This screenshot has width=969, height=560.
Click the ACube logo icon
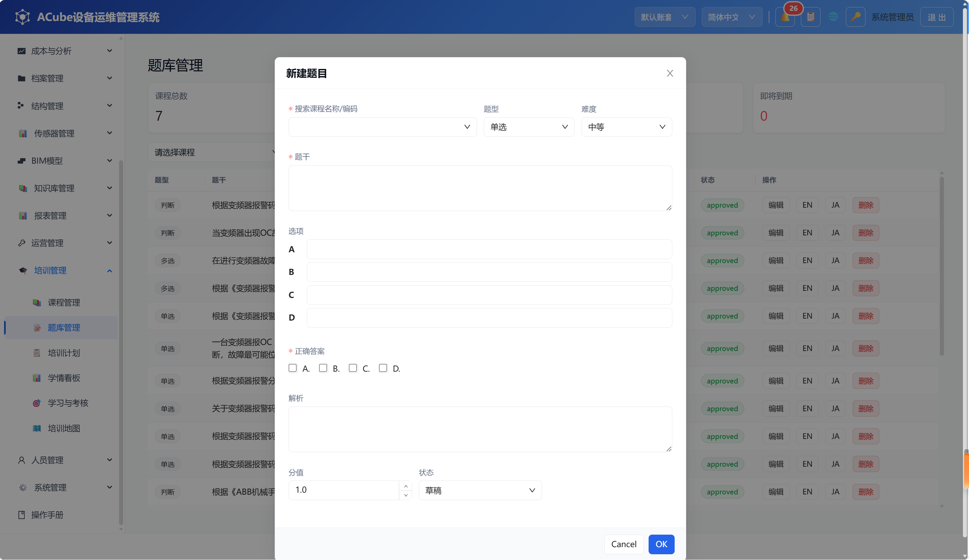pos(23,17)
